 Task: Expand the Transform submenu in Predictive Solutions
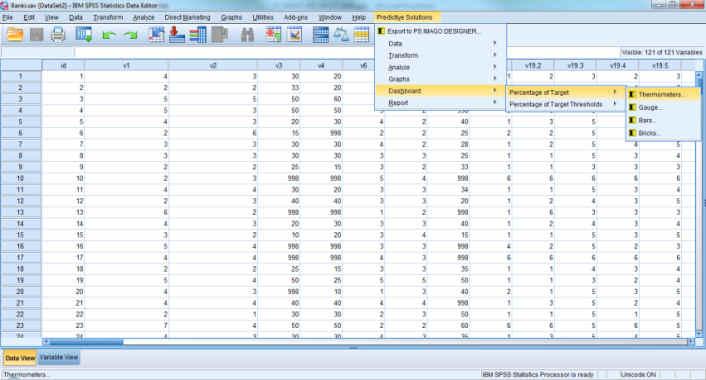click(x=440, y=55)
